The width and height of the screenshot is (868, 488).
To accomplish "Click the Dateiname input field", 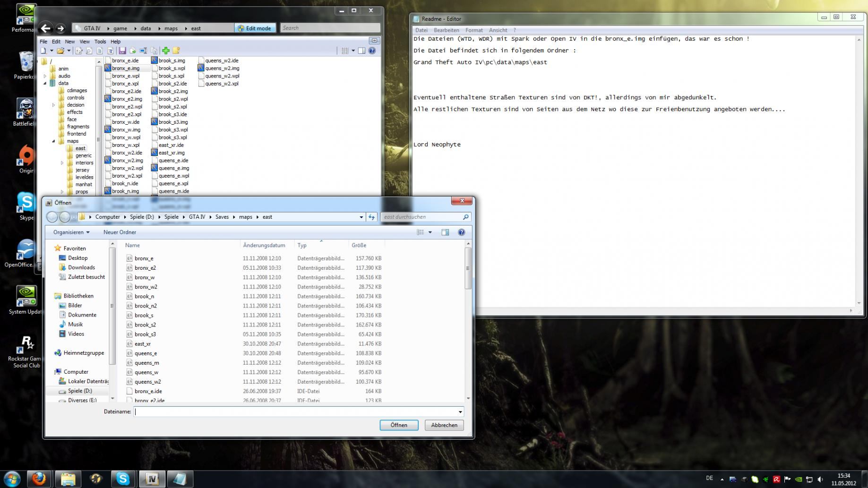I will (x=295, y=411).
